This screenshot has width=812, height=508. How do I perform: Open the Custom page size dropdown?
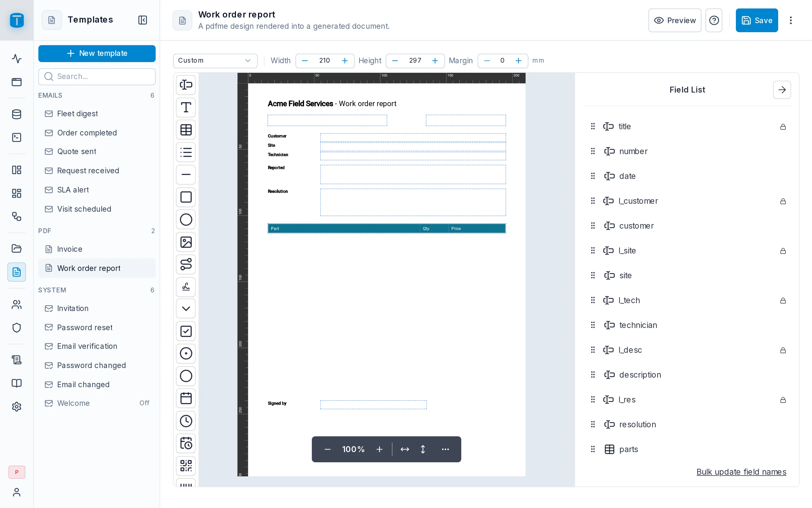[x=215, y=60]
